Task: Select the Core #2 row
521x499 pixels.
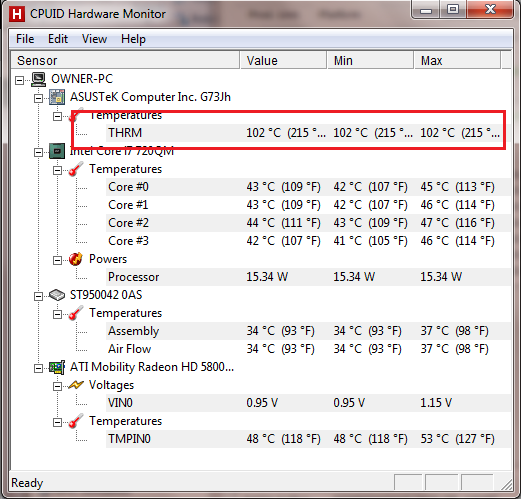Action: (308, 223)
